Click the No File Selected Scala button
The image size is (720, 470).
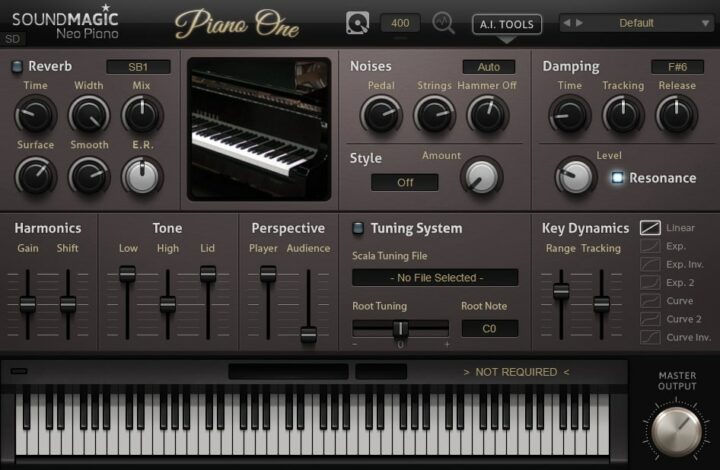435,277
